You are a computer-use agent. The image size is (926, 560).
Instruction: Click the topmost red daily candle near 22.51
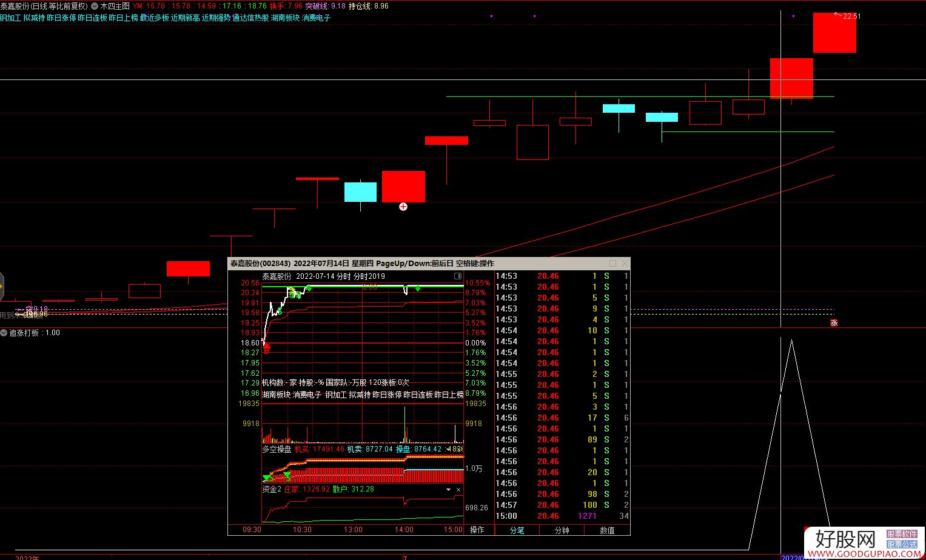(834, 32)
